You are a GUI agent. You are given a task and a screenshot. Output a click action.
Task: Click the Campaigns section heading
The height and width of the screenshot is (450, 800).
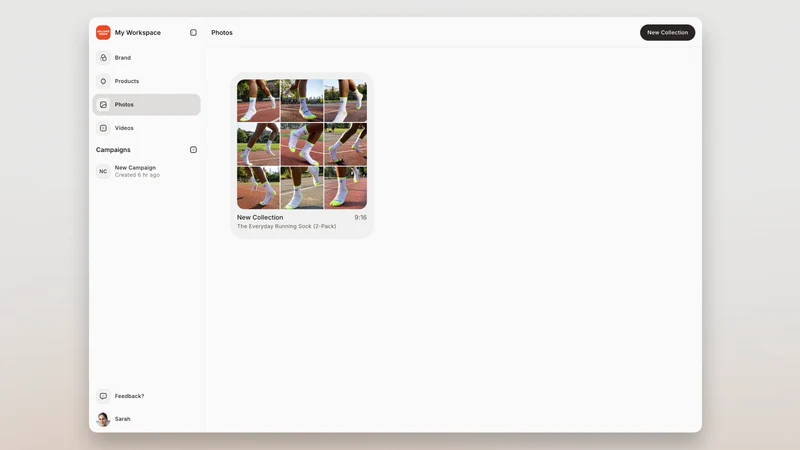pos(113,150)
